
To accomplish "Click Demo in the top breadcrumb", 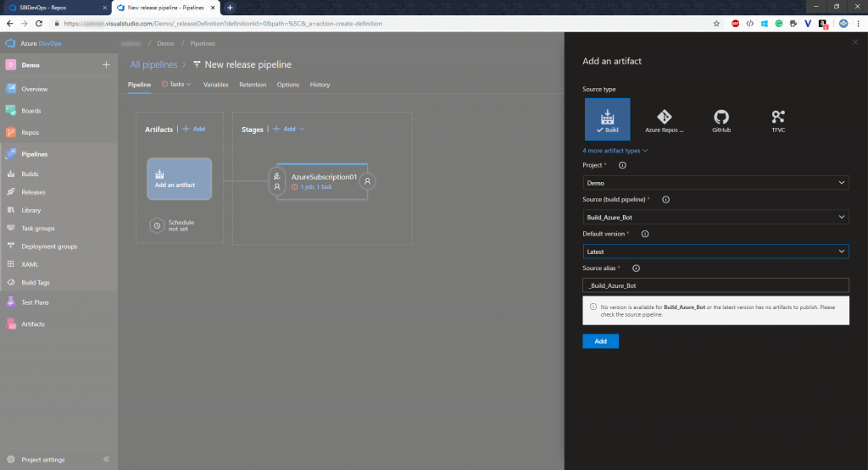I will 165,43.
